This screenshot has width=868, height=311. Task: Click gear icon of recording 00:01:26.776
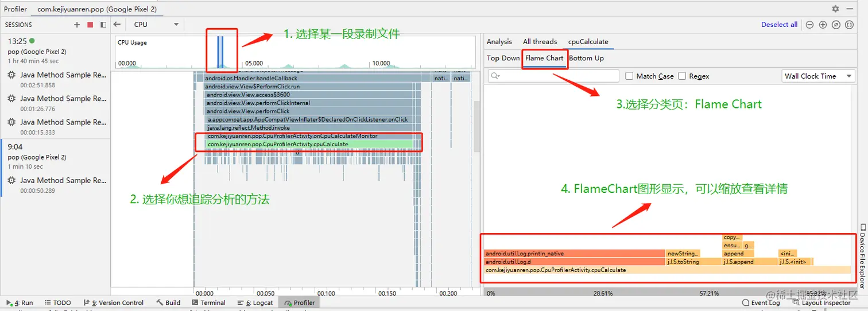(11, 99)
